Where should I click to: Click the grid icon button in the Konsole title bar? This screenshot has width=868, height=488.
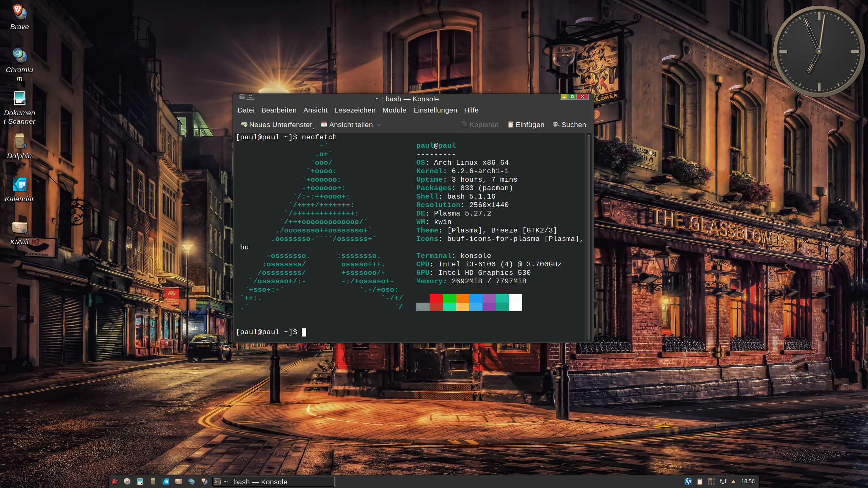pos(250,97)
